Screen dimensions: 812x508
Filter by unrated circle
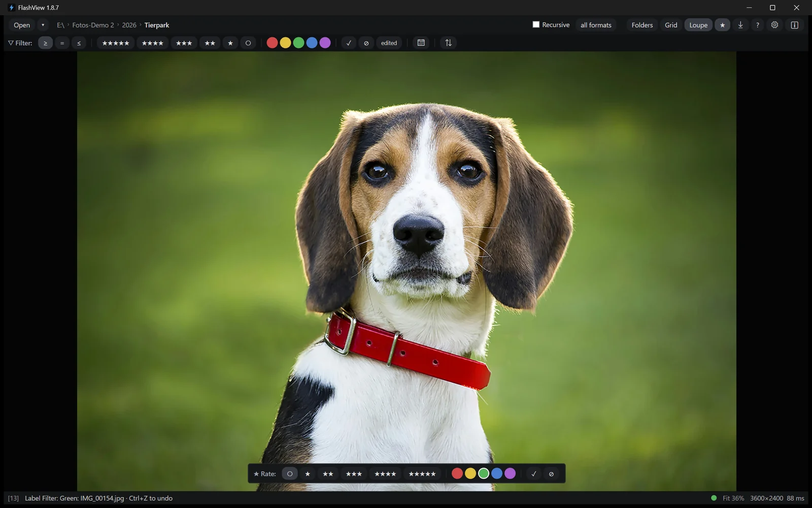(x=248, y=43)
